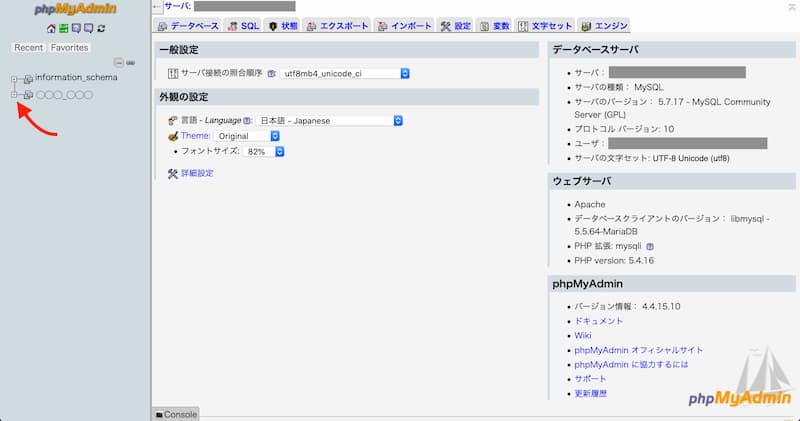Click the Theme link label
Screen dimensions: 800x421
point(195,136)
